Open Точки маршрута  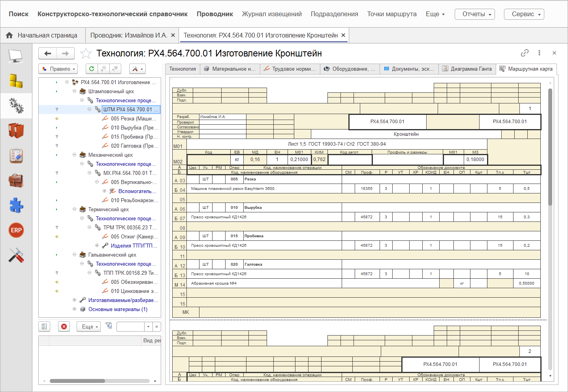click(x=392, y=14)
